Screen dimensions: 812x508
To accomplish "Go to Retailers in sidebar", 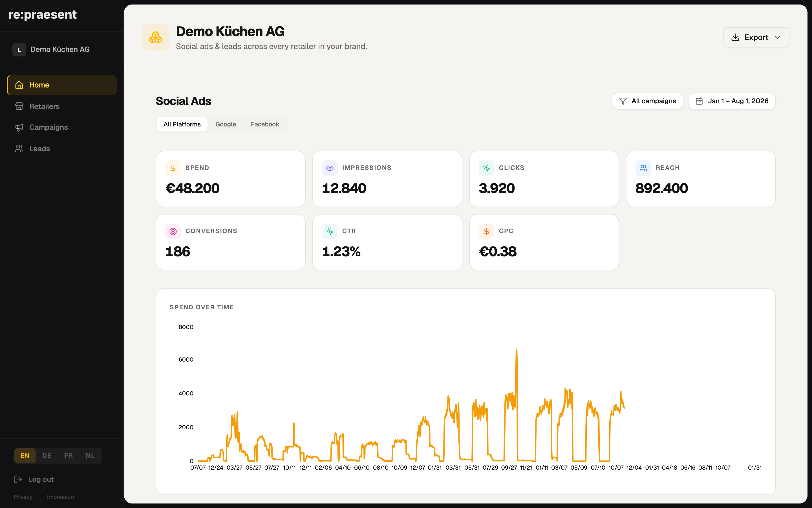I will tap(62, 106).
